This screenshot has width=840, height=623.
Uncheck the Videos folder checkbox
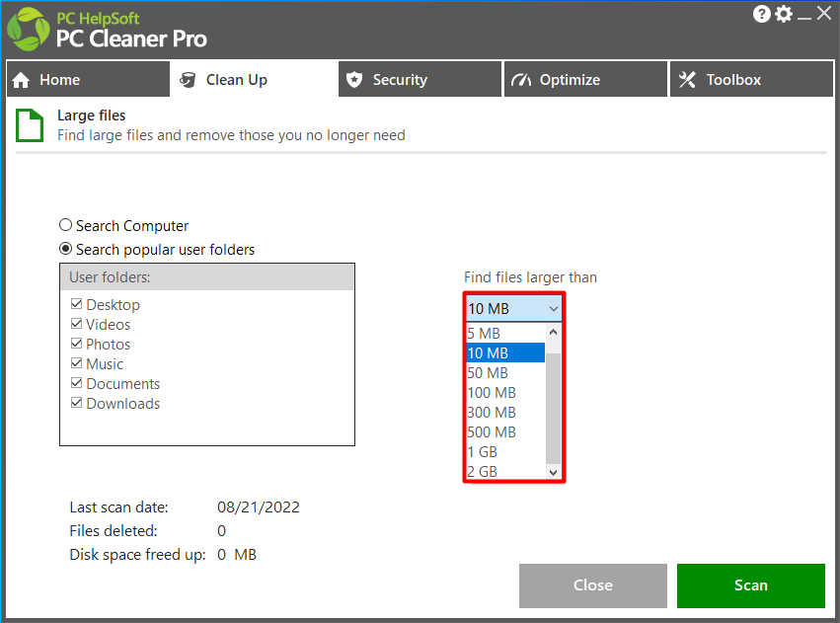point(77,324)
